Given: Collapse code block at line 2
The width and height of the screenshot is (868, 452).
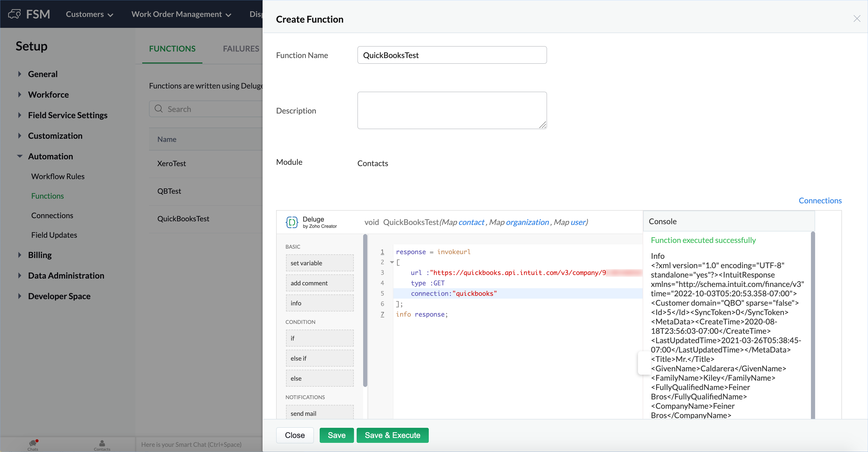Looking at the screenshot, I should coord(392,262).
